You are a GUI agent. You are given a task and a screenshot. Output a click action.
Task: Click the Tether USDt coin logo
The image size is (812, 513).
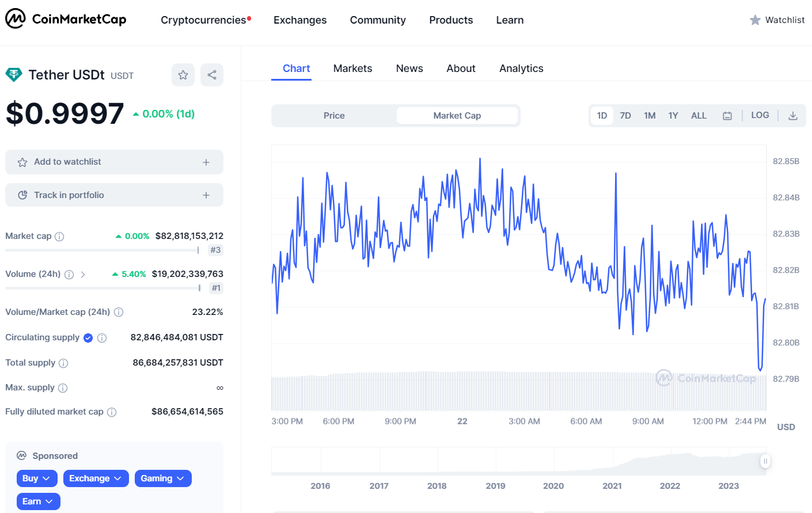[x=14, y=75]
